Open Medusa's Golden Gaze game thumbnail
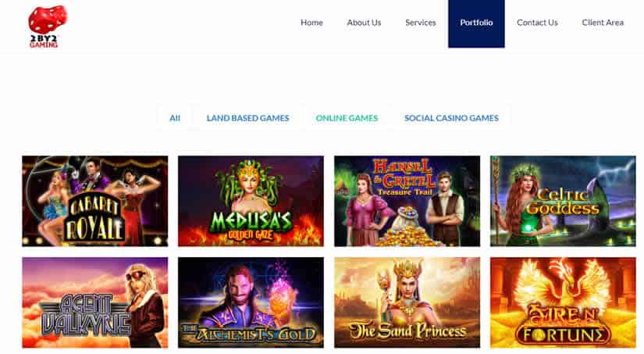 click(251, 201)
